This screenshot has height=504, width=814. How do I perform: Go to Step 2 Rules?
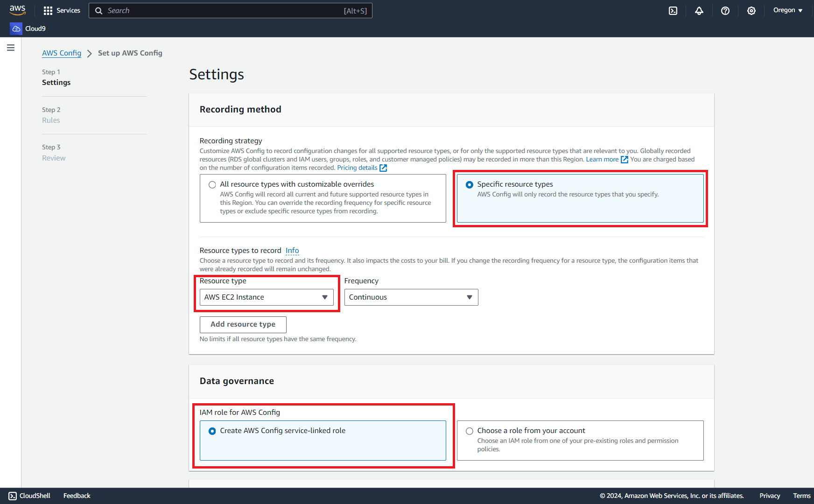point(51,120)
